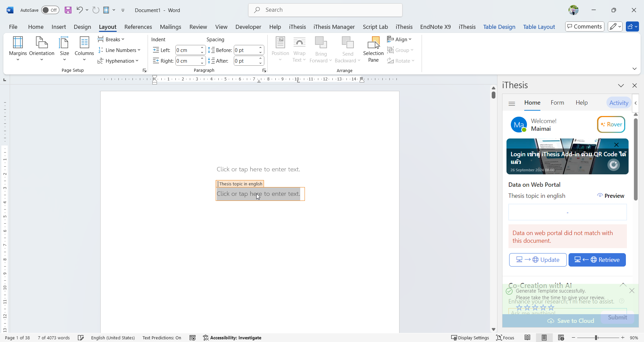Open the Comments pane
Screen dimensions: 644x342
point(585,26)
